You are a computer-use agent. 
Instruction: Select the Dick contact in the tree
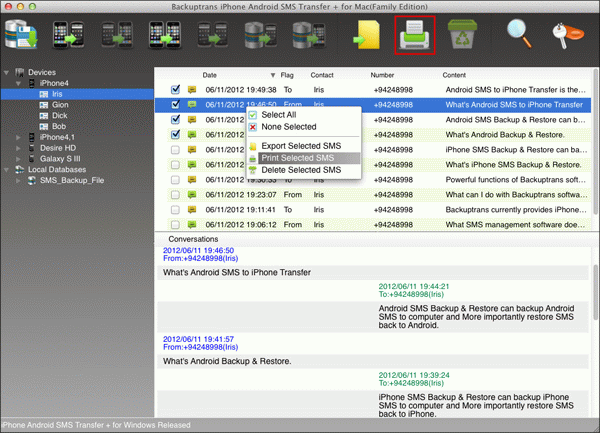pos(60,116)
